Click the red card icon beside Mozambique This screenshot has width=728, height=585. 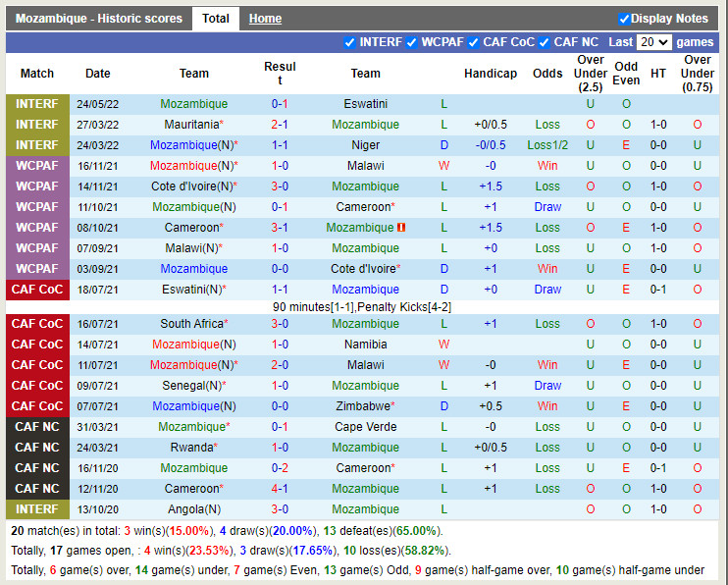[402, 228]
